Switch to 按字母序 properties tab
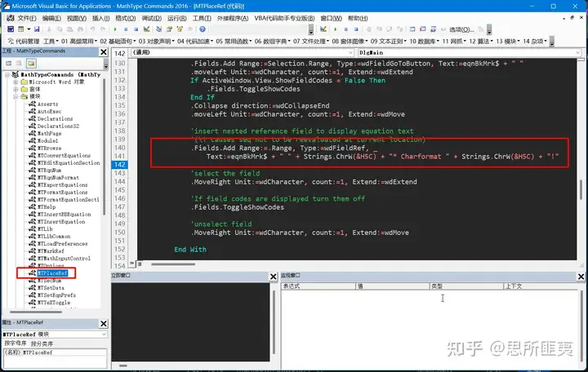Image resolution: width=588 pixels, height=372 pixels. coord(16,343)
